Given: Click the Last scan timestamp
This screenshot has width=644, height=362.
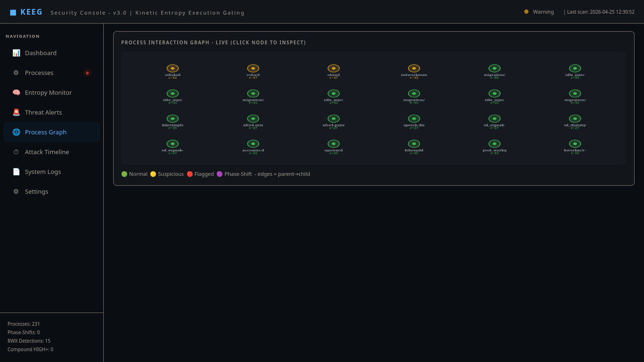Looking at the screenshot, I should pyautogui.click(x=599, y=12).
